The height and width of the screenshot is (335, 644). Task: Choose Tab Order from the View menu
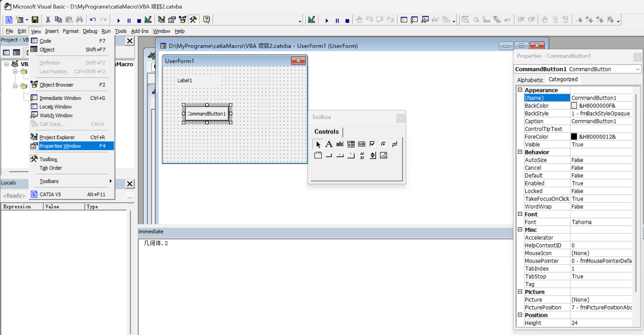[x=72, y=168]
